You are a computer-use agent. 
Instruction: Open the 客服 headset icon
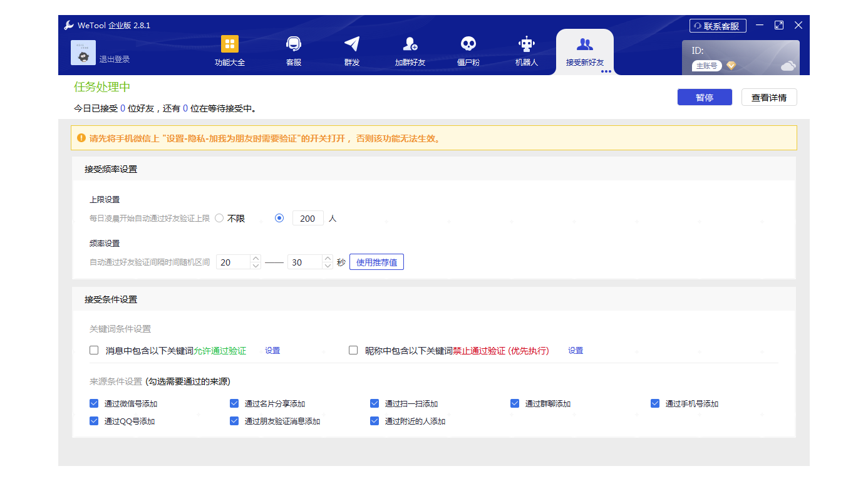coord(294,44)
